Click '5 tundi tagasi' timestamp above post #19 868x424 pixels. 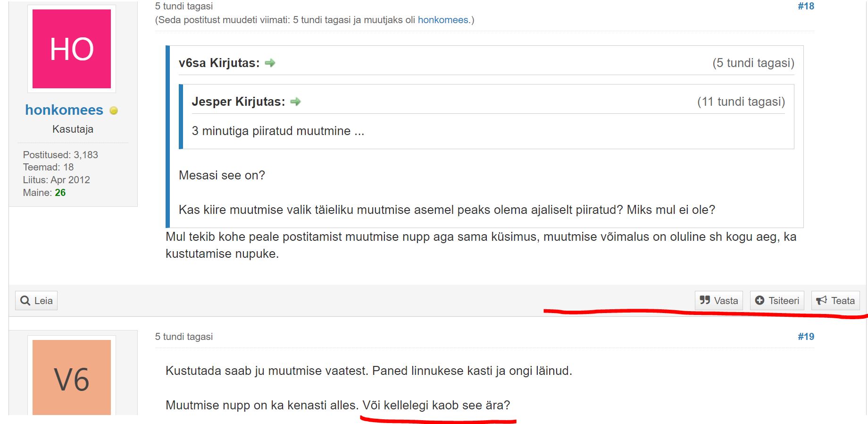coord(184,337)
